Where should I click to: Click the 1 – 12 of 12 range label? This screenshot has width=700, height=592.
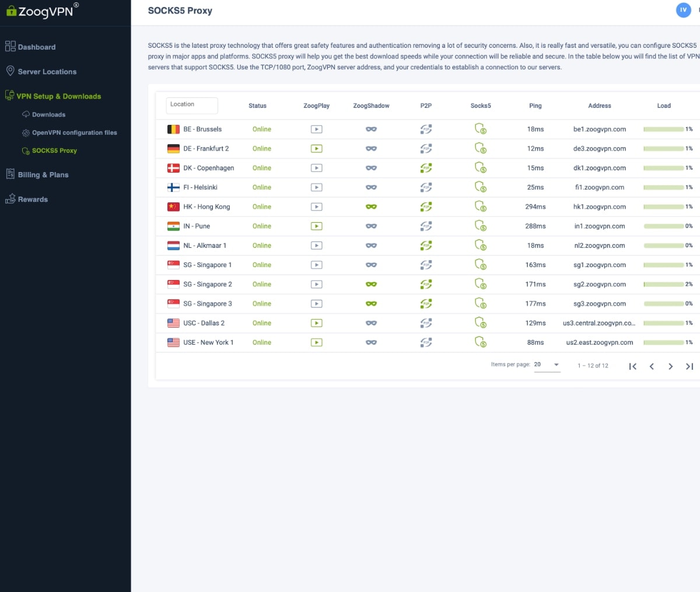pyautogui.click(x=593, y=366)
